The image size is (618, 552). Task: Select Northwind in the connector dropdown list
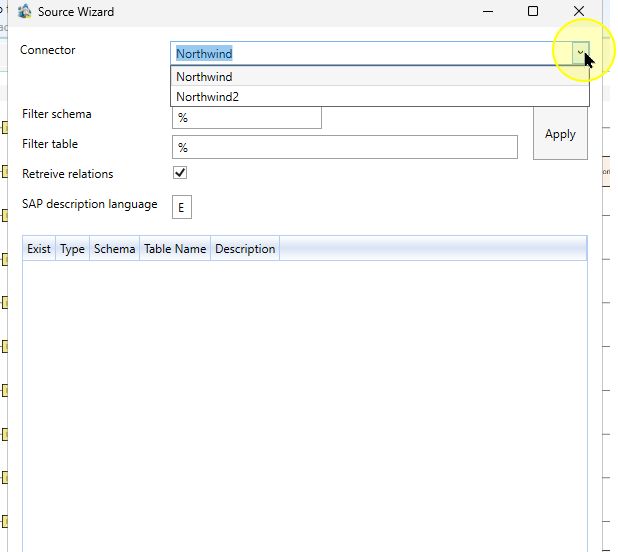pyautogui.click(x=380, y=76)
